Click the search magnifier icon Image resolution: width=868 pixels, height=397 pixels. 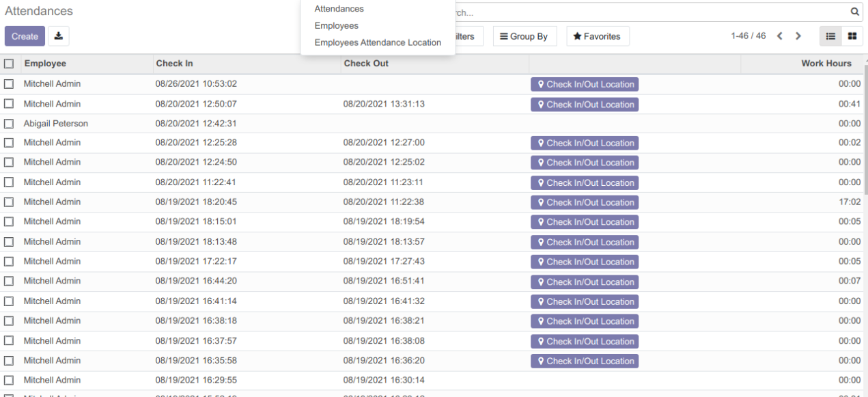[854, 12]
